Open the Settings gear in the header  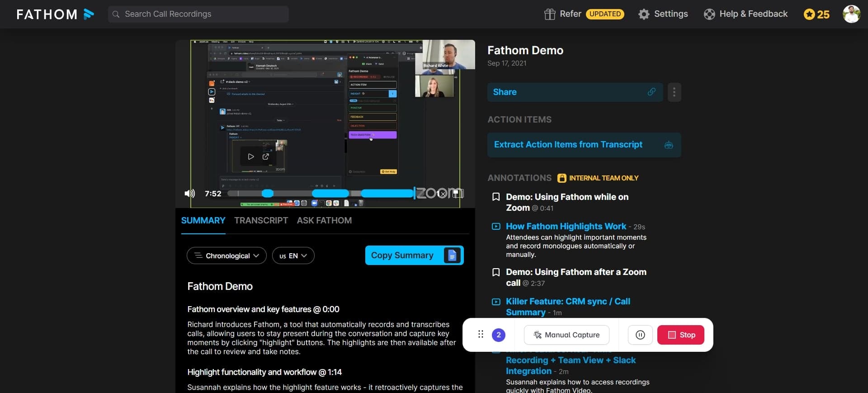(x=643, y=14)
